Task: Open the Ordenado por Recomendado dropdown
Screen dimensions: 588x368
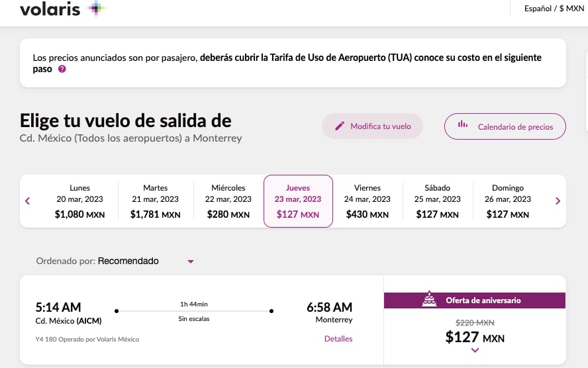Action: [190, 261]
